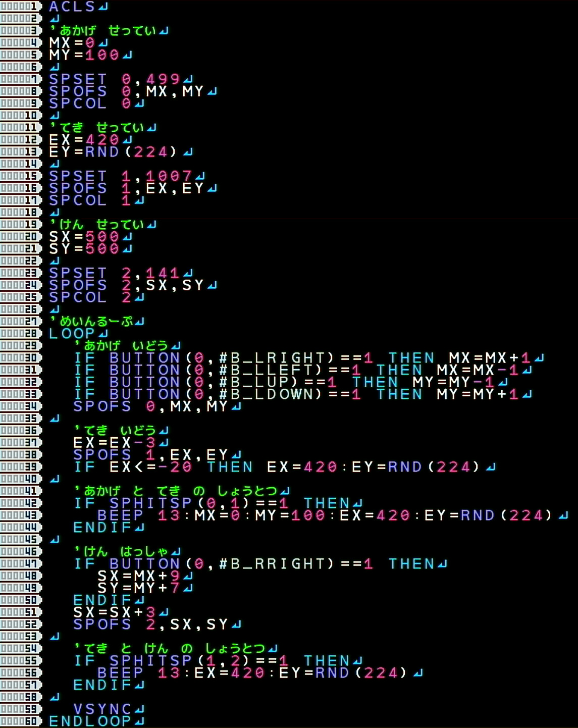Click the #B_LDOWN button constant
Viewport: 578px width, 728px height.
point(267,394)
